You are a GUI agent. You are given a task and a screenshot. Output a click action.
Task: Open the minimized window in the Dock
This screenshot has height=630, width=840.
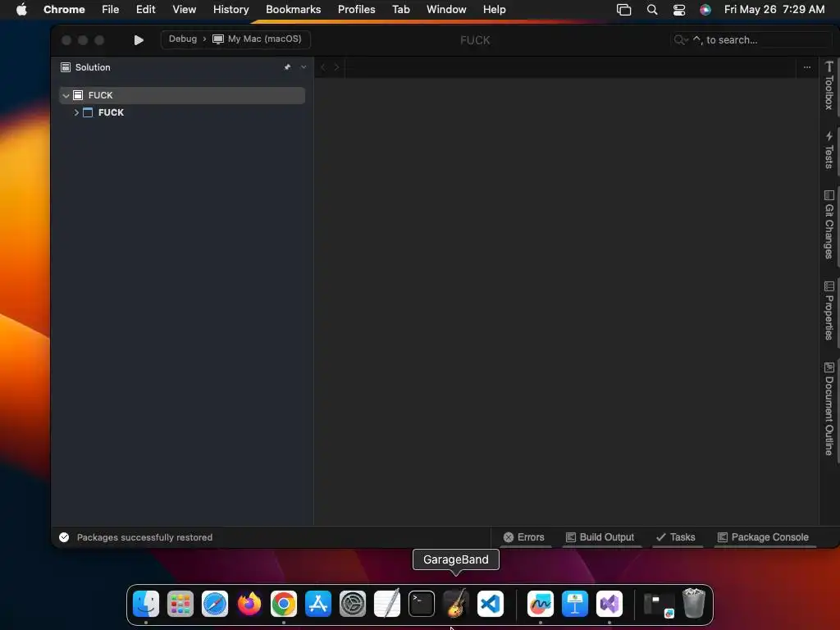coord(659,605)
